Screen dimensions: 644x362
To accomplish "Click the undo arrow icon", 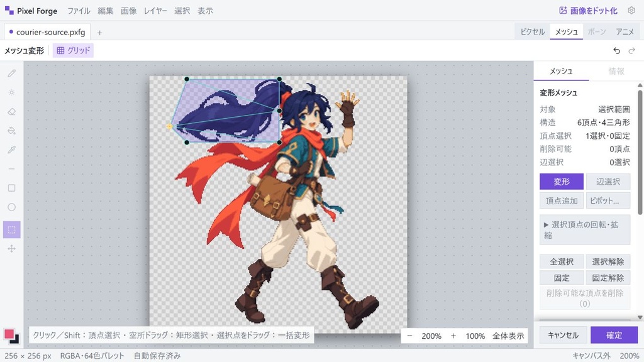I will (616, 50).
